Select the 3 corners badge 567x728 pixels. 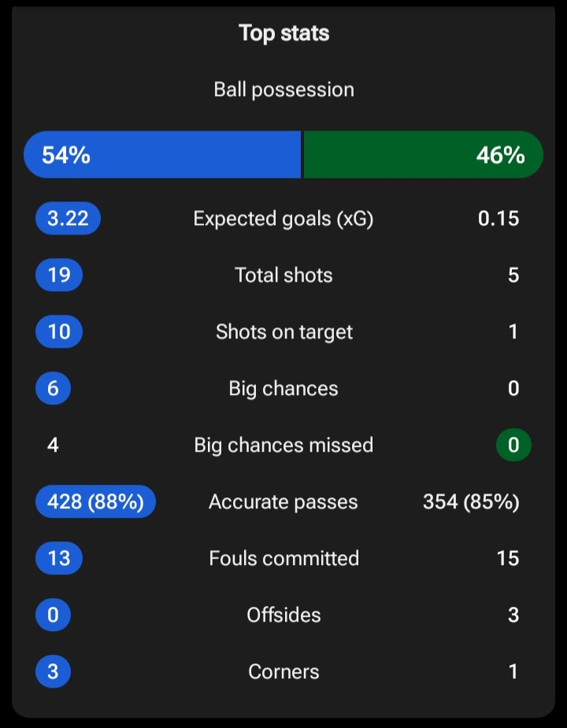coord(53,672)
